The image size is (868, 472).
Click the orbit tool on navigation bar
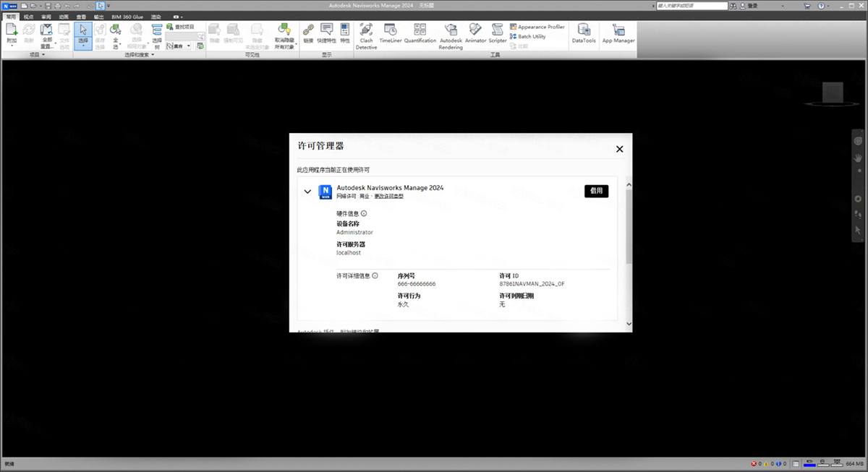pyautogui.click(x=858, y=199)
